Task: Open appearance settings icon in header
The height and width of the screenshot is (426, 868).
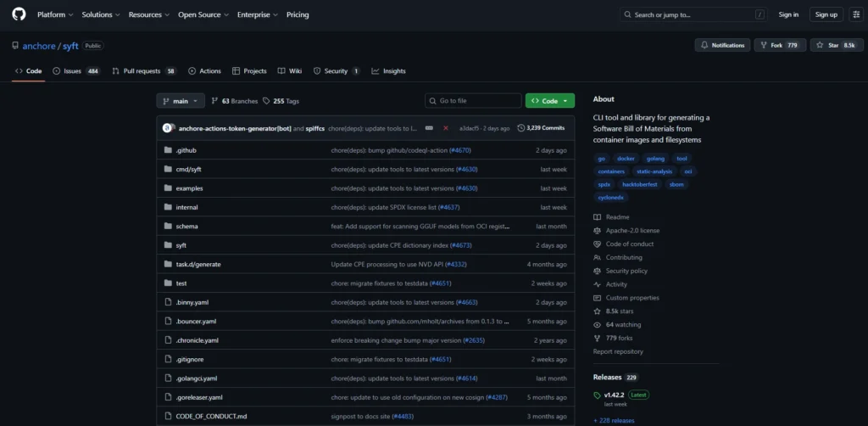Action: 856,15
